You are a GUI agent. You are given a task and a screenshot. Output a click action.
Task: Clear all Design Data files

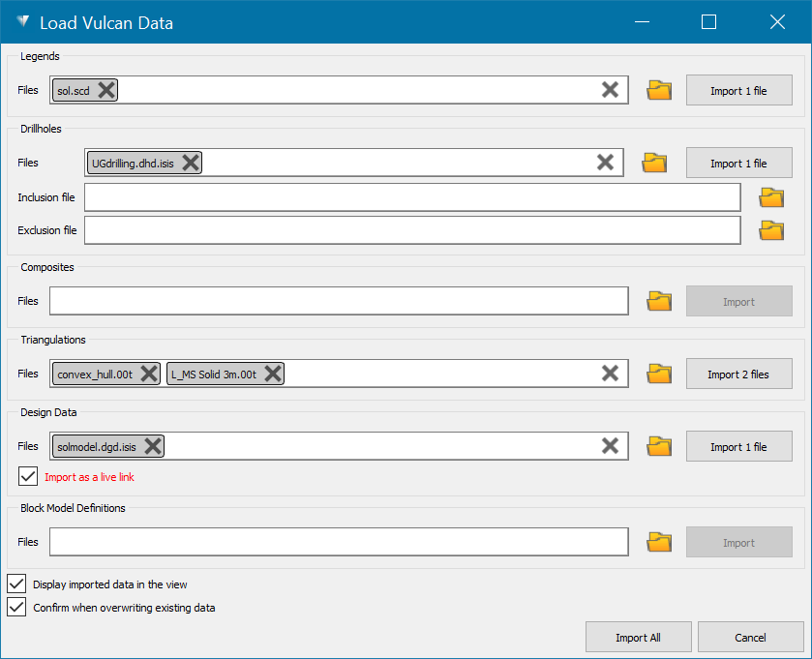pyautogui.click(x=610, y=446)
